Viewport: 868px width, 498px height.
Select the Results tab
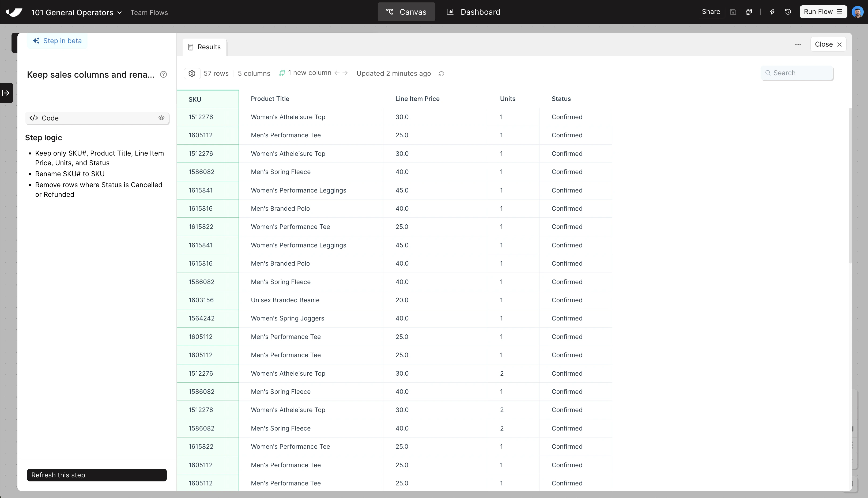[x=205, y=47]
